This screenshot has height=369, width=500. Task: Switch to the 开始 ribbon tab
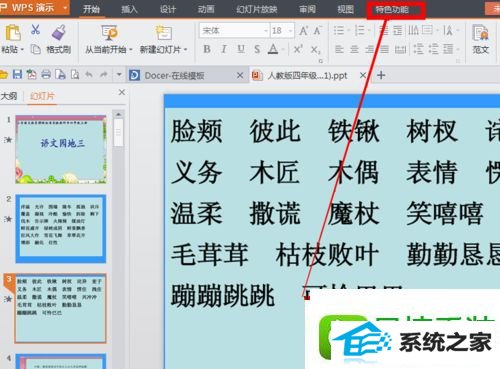click(x=91, y=9)
